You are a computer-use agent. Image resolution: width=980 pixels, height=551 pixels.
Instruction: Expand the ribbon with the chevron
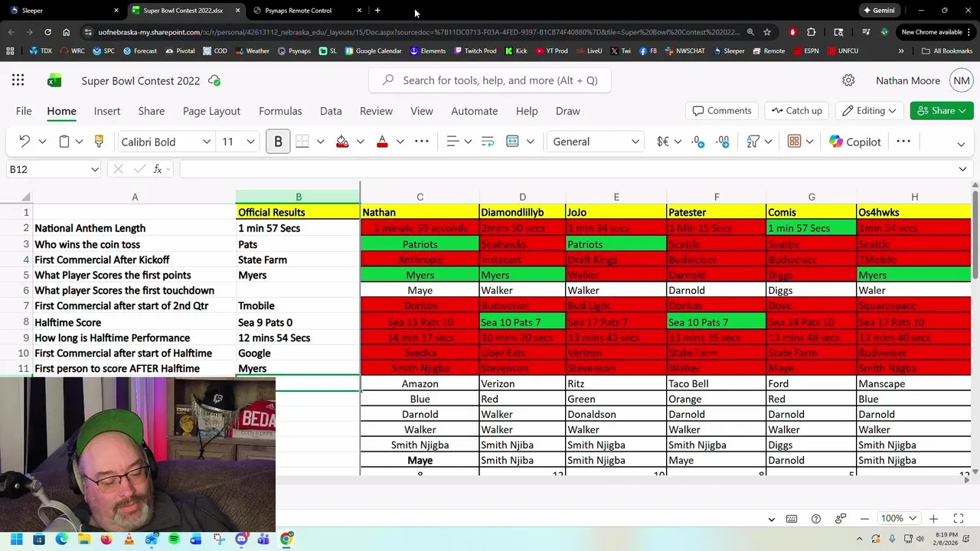click(x=961, y=144)
